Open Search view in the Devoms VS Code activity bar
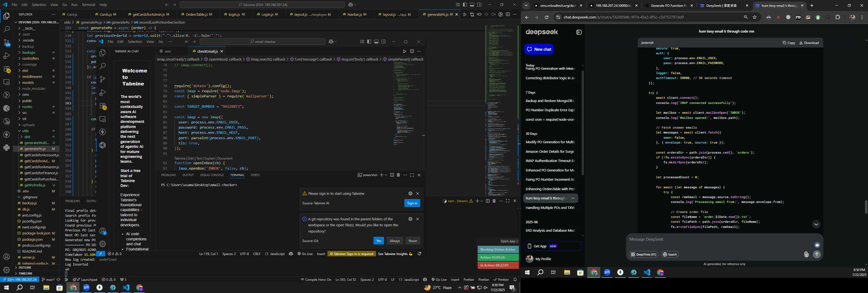Screen dimensions: 868x293 [7, 29]
